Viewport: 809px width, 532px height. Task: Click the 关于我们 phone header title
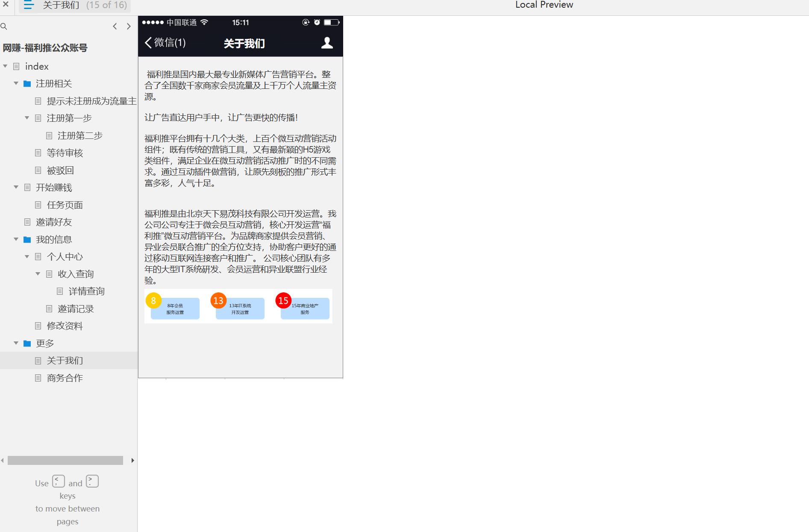click(x=244, y=43)
